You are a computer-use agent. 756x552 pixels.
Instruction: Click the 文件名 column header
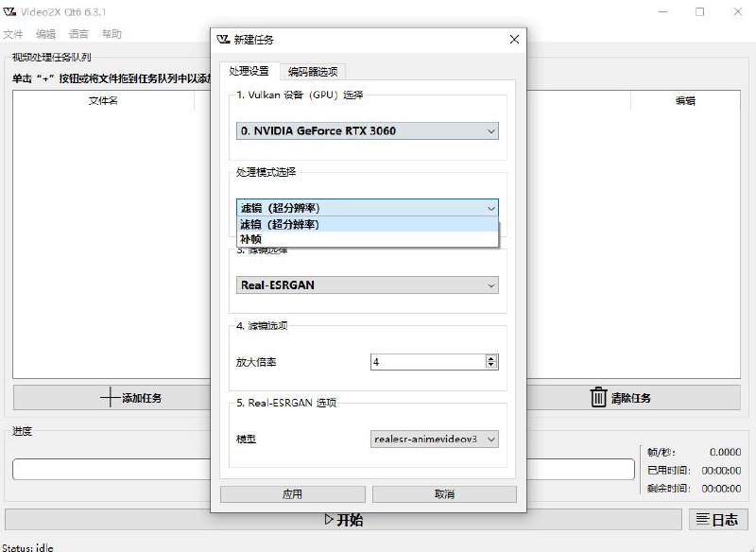tap(103, 101)
